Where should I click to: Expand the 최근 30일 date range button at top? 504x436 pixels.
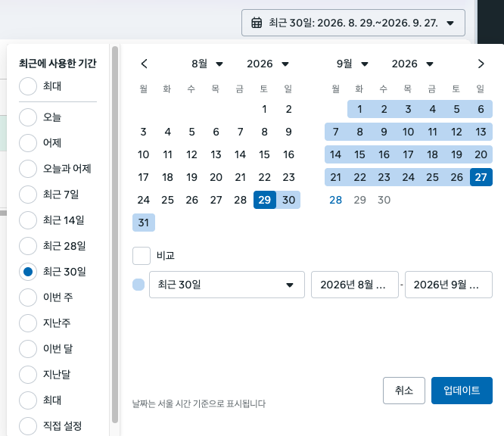coord(353,23)
